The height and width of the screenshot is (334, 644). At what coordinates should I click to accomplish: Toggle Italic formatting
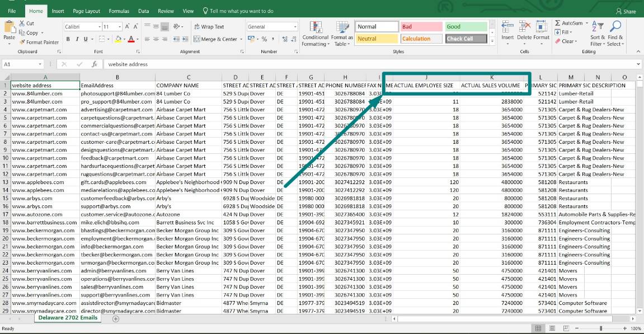point(77,39)
